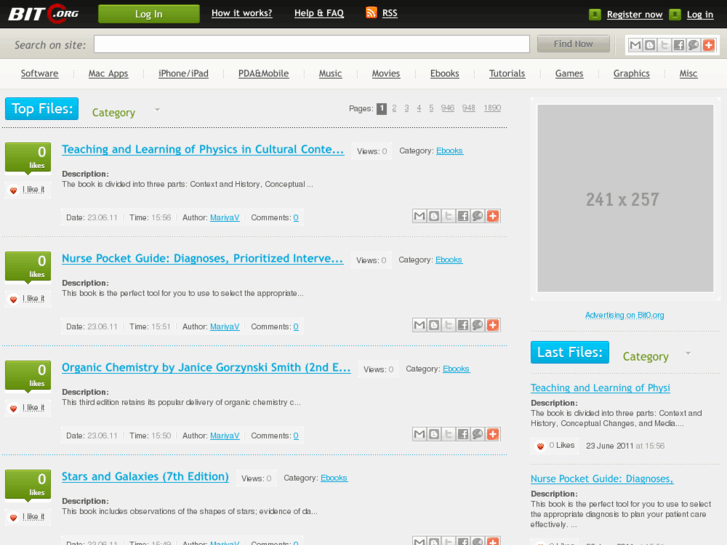The height and width of the screenshot is (545, 727).
Task: Open more share options for Organic Chemistry
Action: [x=492, y=434]
